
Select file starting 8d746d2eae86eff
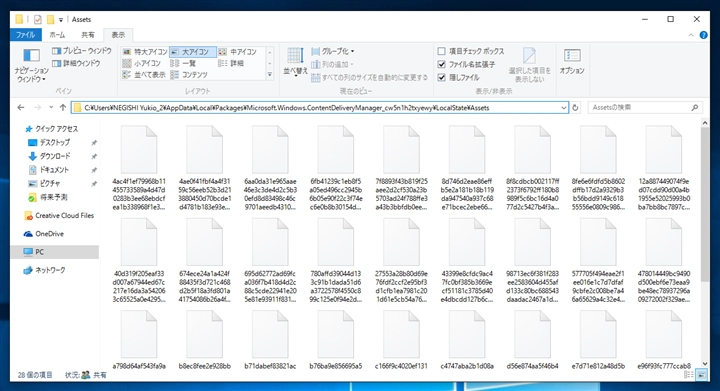tap(467, 168)
